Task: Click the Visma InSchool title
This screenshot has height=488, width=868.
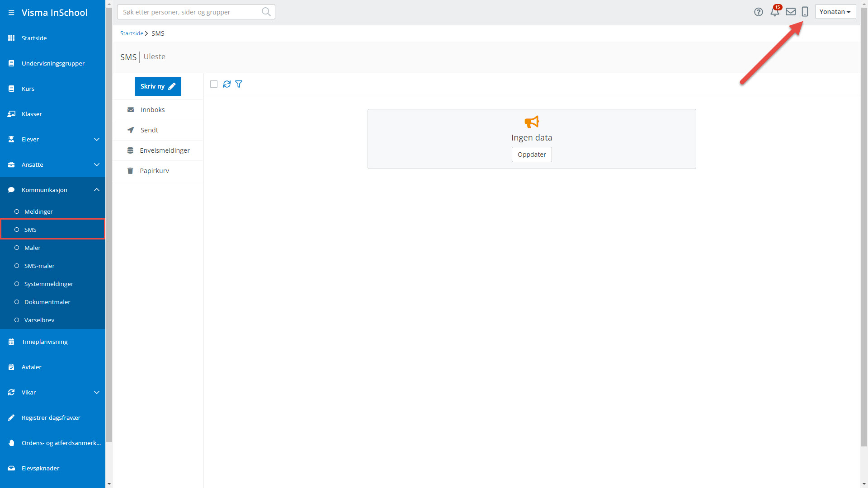Action: pyautogui.click(x=55, y=13)
